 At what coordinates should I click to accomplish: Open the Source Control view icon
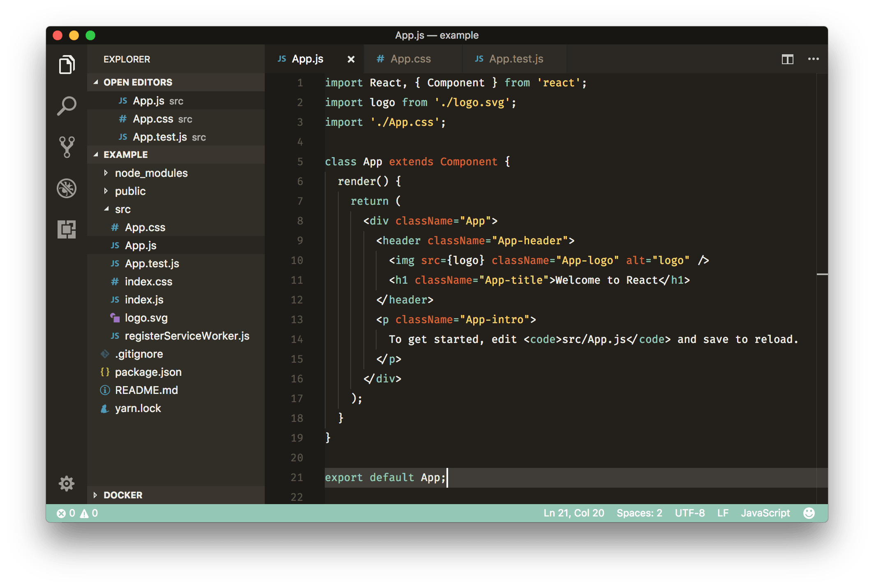click(67, 147)
